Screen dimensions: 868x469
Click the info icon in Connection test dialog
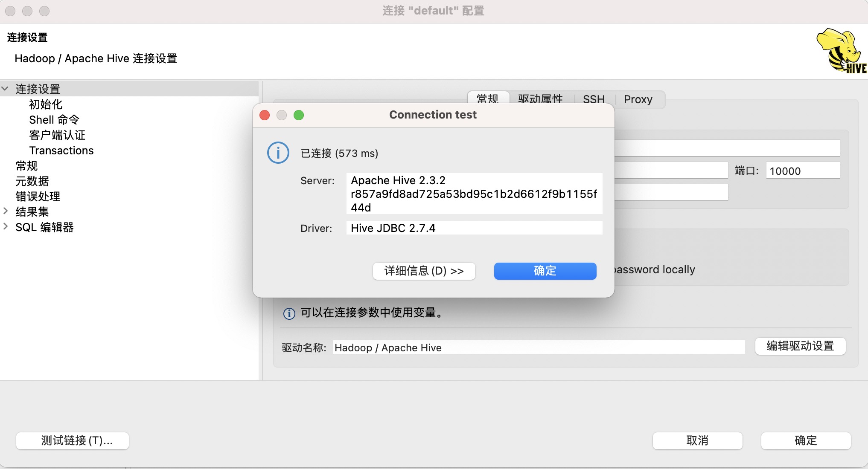[278, 153]
